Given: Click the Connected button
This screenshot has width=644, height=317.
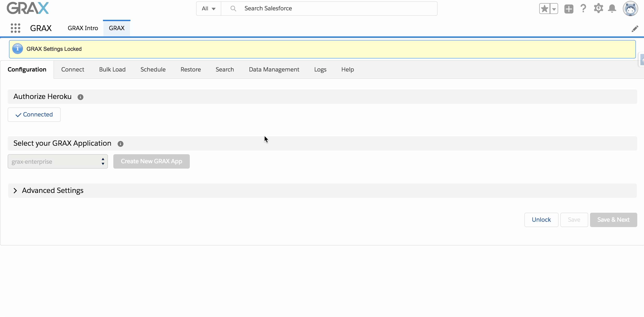Looking at the screenshot, I should point(34,114).
